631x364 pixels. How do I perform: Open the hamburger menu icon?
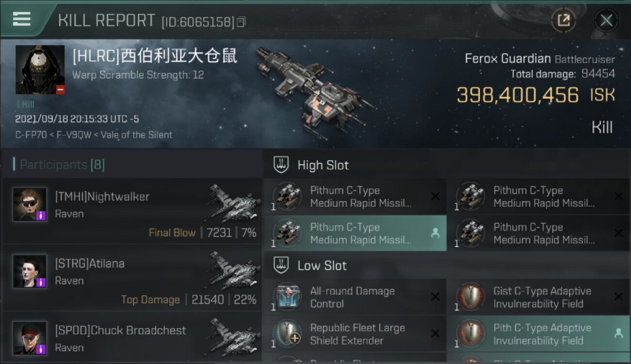click(x=22, y=19)
